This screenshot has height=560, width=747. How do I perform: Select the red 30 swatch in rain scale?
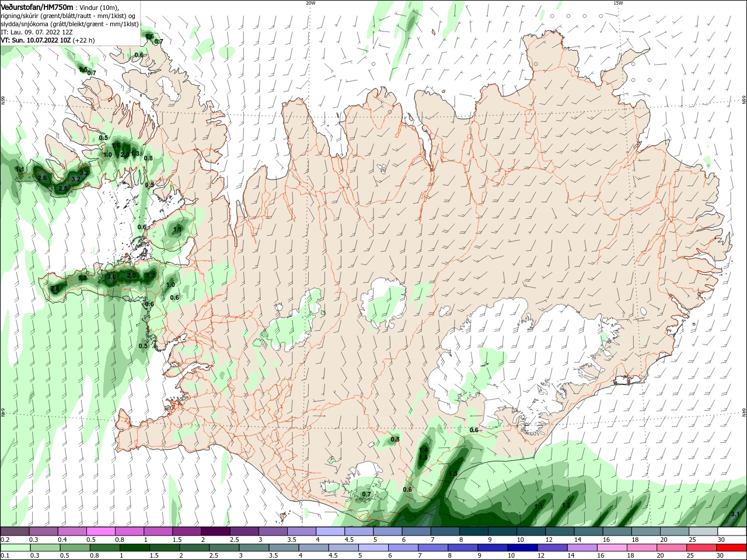pos(732,548)
